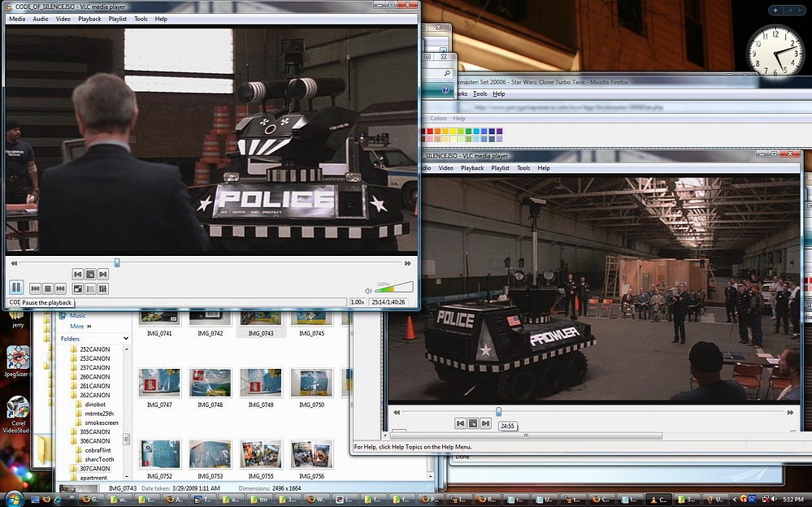
Task: Click next title button in second VLC window
Action: [485, 423]
